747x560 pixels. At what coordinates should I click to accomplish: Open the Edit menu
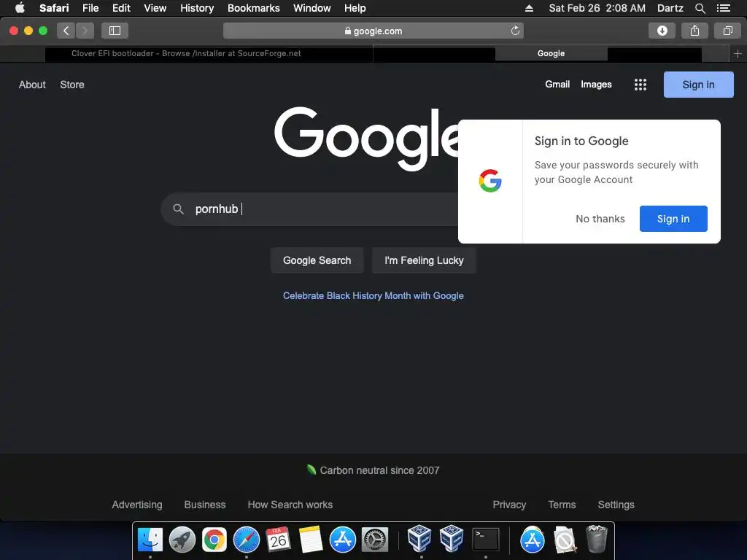coord(121,8)
